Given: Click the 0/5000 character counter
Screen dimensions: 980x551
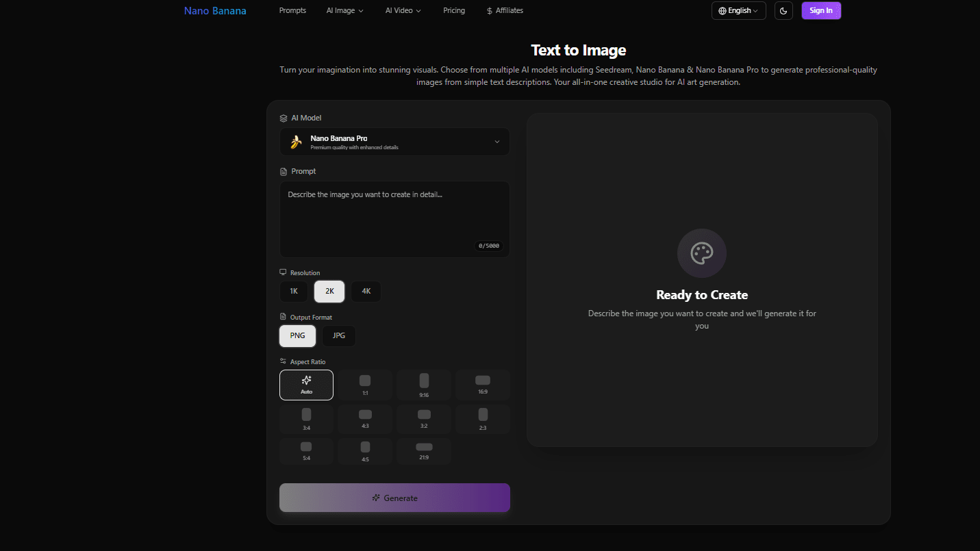Looking at the screenshot, I should click(x=489, y=246).
